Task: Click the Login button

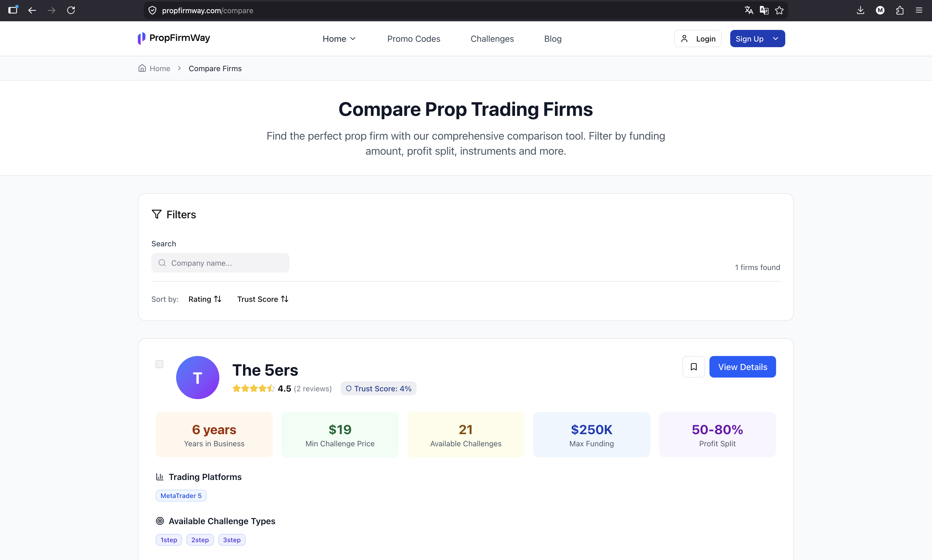Action: pyautogui.click(x=698, y=39)
